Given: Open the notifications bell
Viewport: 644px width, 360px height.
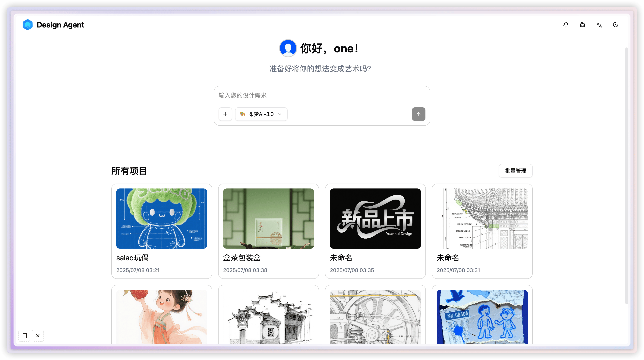Looking at the screenshot, I should pos(566,24).
